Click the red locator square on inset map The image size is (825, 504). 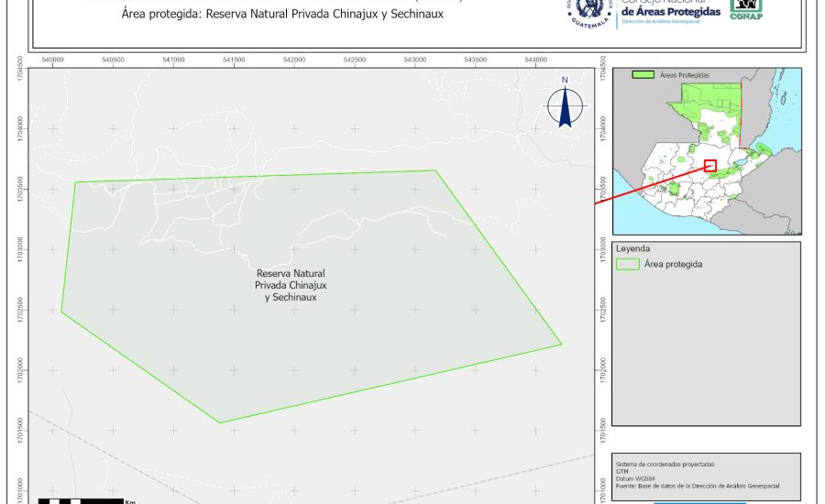709,165
